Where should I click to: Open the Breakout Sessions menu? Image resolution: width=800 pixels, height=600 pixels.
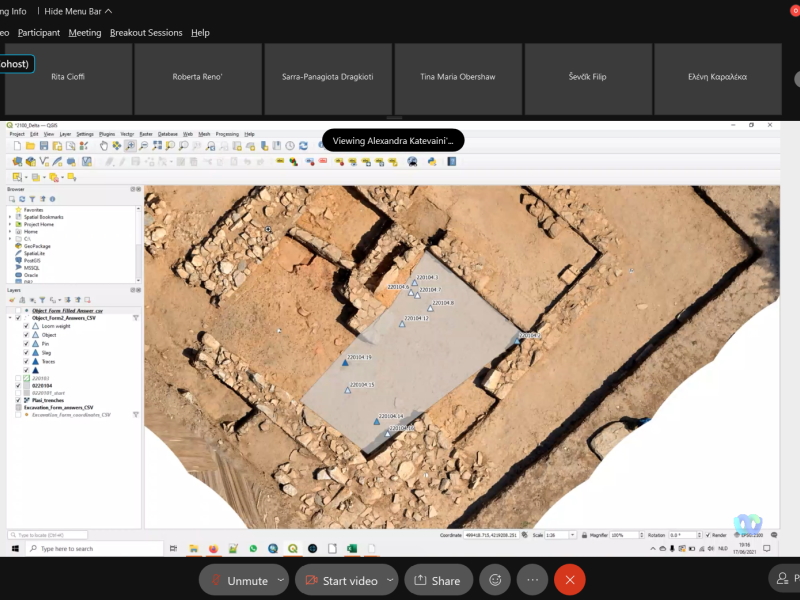coord(146,33)
